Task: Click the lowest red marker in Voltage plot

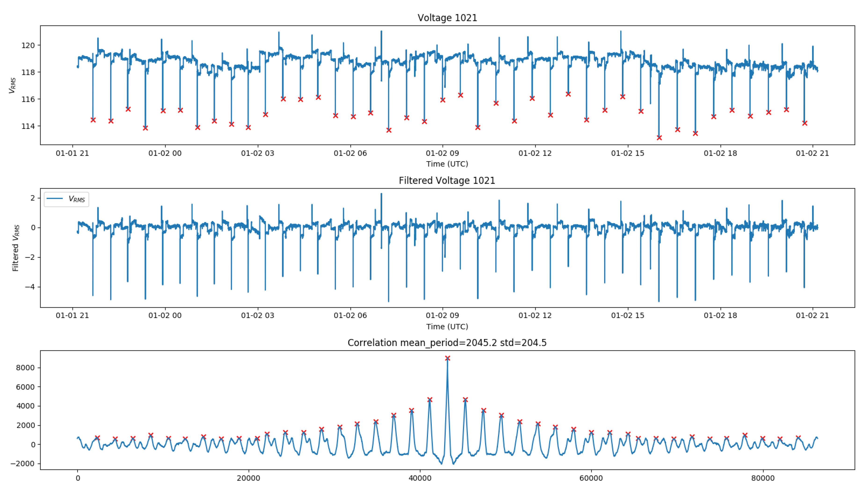Action: click(x=659, y=138)
